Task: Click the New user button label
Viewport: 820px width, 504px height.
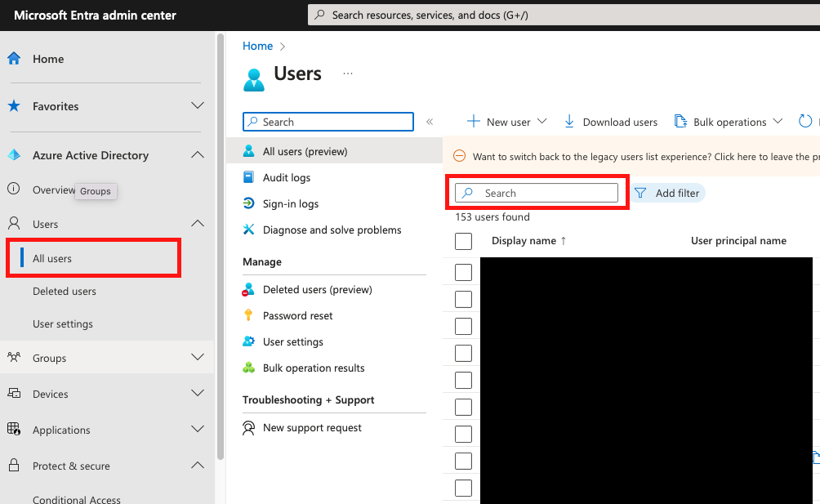Action: [508, 122]
